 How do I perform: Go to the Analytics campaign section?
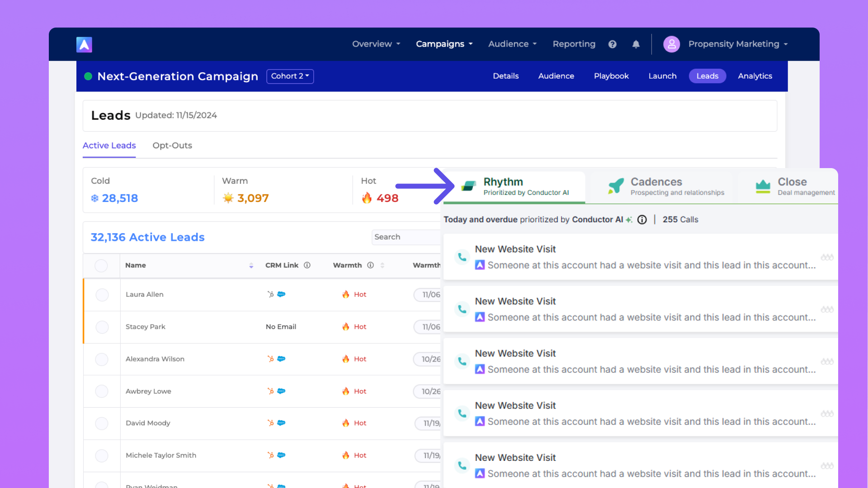(755, 76)
